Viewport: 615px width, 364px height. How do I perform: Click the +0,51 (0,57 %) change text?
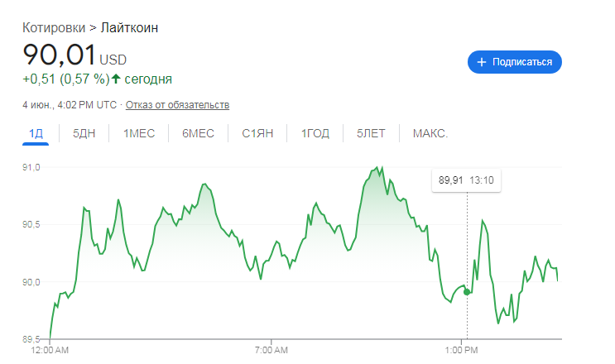(66, 79)
